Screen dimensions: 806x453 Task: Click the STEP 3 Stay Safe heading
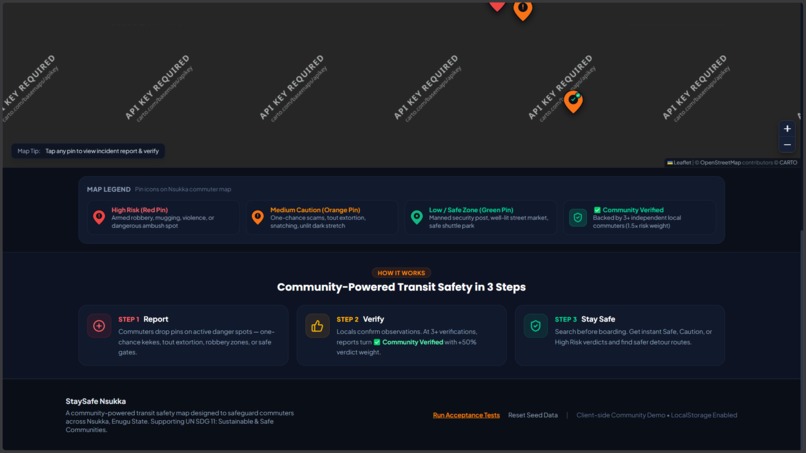coord(584,319)
